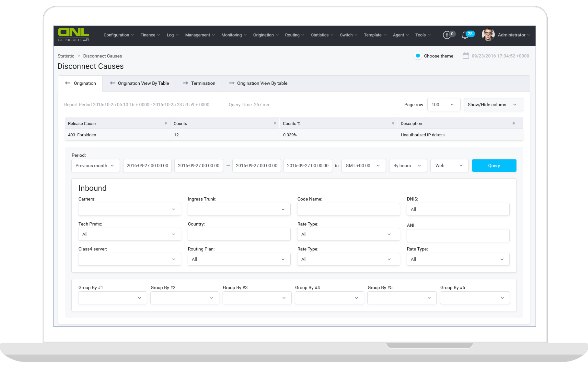Open the Origination top menu
The image size is (588, 368).
click(x=266, y=35)
